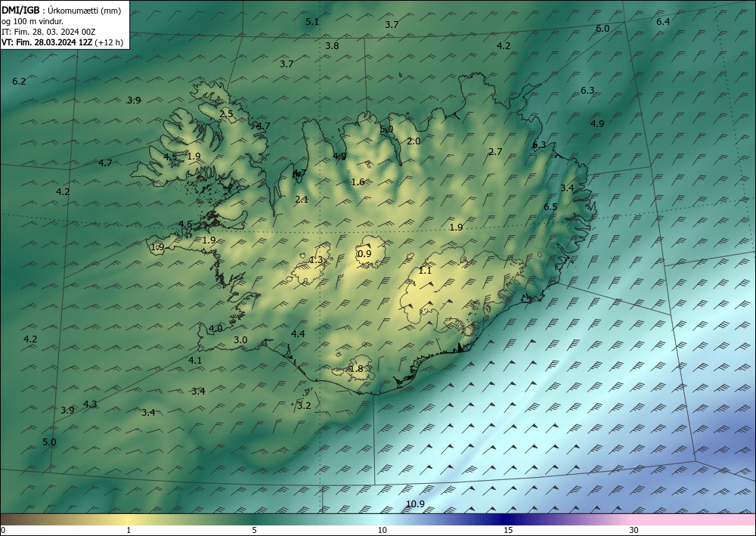Viewport: 756px width, 536px height.
Task: Select the 1.1 value on the large glacier
Action: [425, 271]
